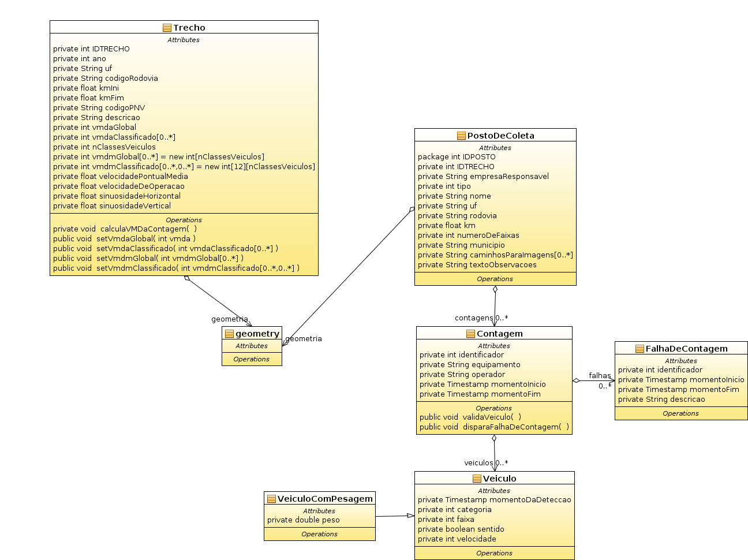Screen dimensions: 748x560
Task: Select 'private String operador' attribute
Action: (462, 375)
